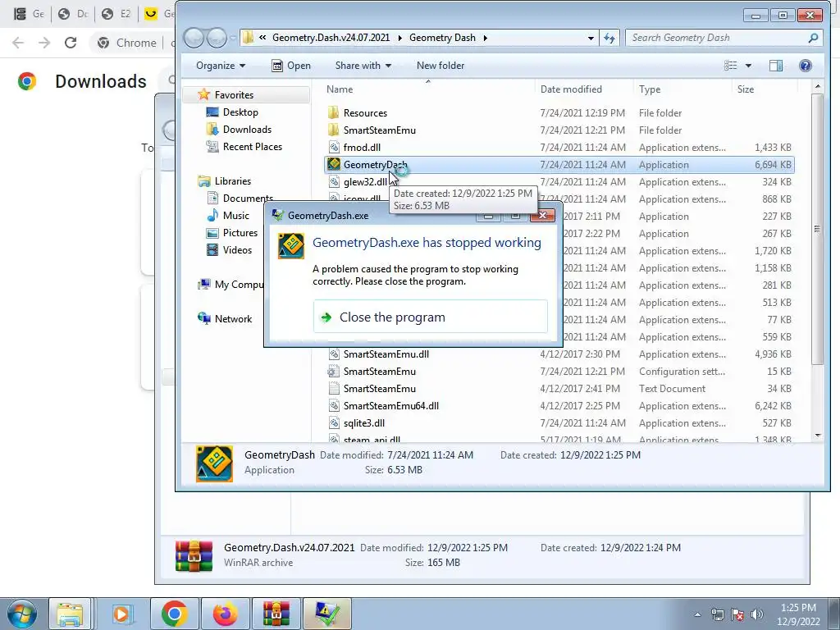
Task: Click New folder in toolbar
Action: tap(441, 66)
